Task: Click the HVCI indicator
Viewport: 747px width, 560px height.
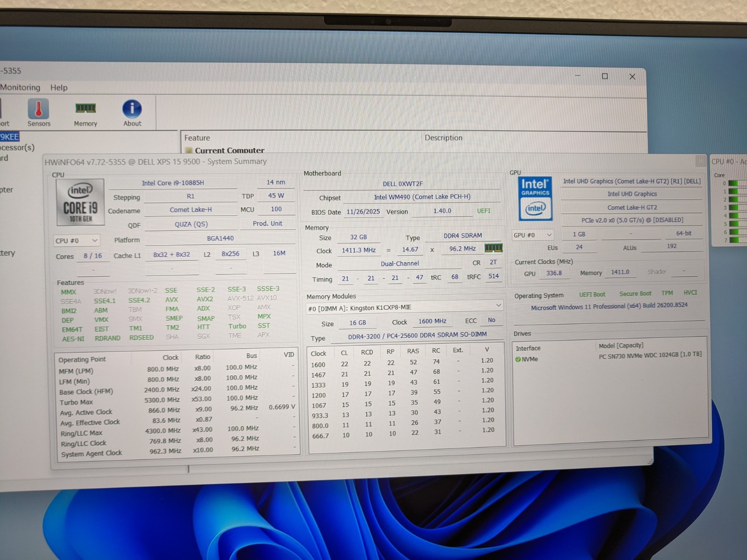Action: [x=690, y=293]
